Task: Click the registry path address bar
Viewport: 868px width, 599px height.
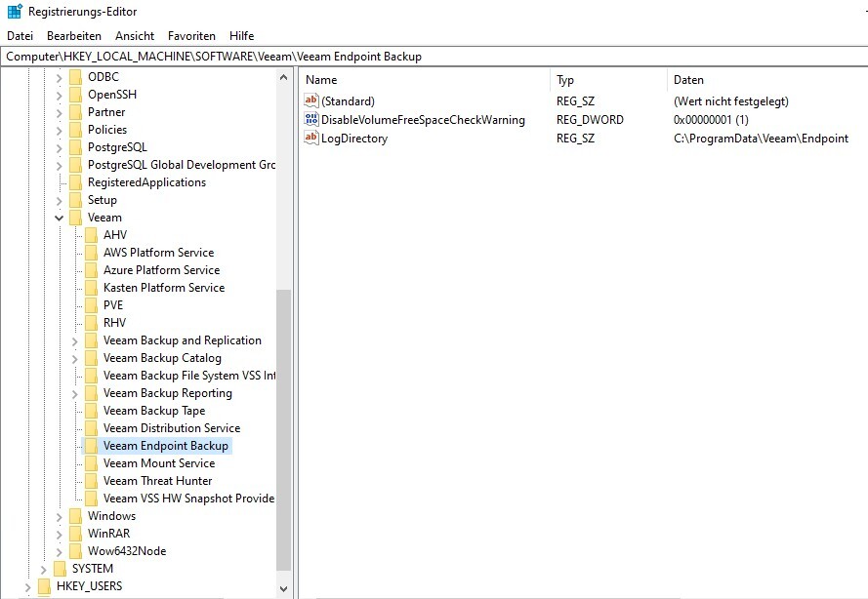Action: (434, 57)
